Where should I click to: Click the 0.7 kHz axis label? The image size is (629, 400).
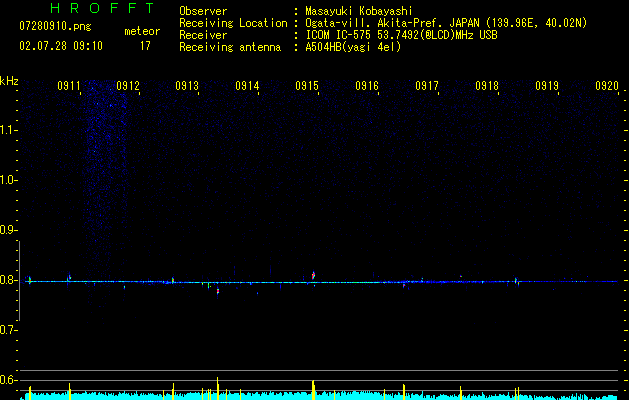coord(8,329)
